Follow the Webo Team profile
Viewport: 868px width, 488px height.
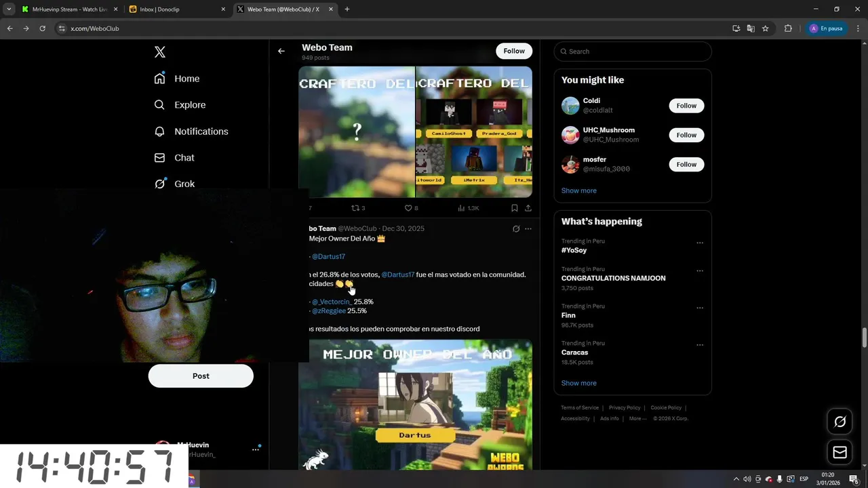(514, 51)
